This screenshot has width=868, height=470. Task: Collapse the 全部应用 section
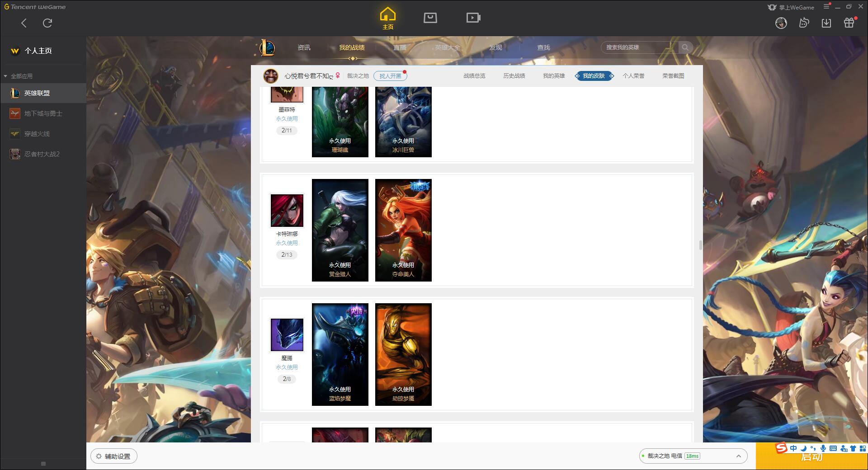click(5, 76)
